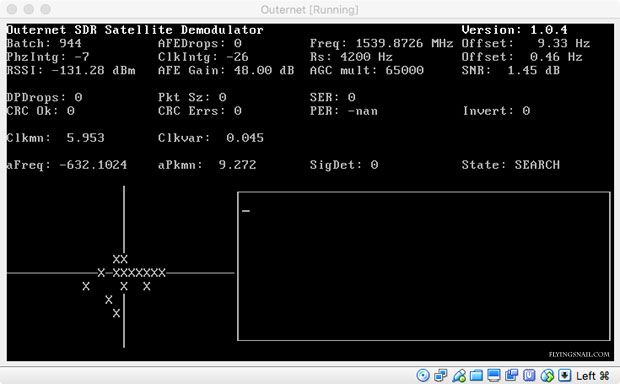
Task: Click the 'Rs: 4200 Hz' readout
Action: (351, 57)
